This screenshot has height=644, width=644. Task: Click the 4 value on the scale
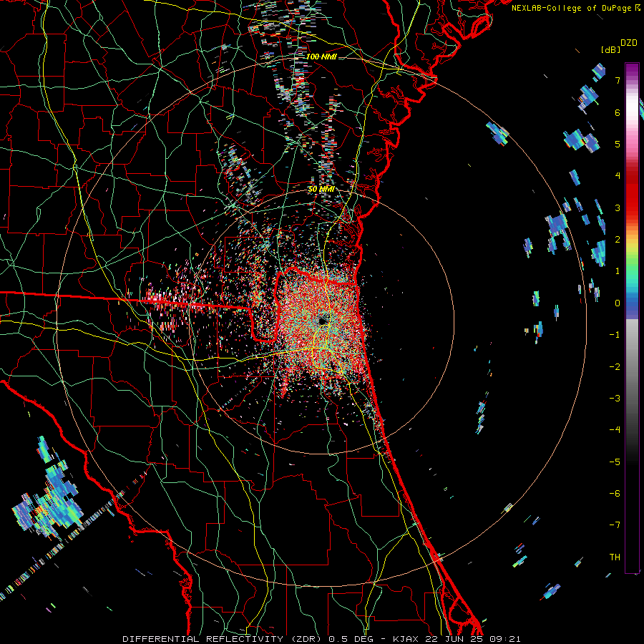tap(618, 176)
